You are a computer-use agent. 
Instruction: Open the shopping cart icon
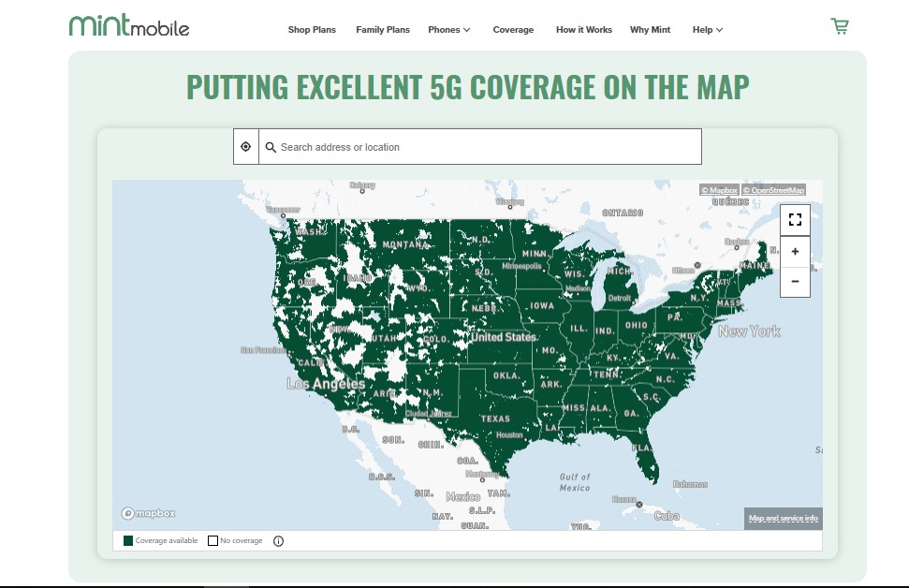click(x=840, y=26)
